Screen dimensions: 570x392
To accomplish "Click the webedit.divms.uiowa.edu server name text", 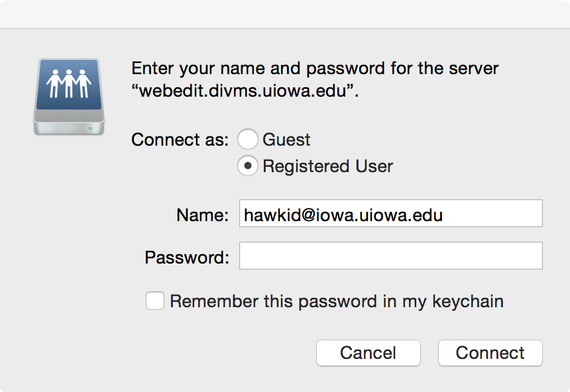I will [245, 91].
